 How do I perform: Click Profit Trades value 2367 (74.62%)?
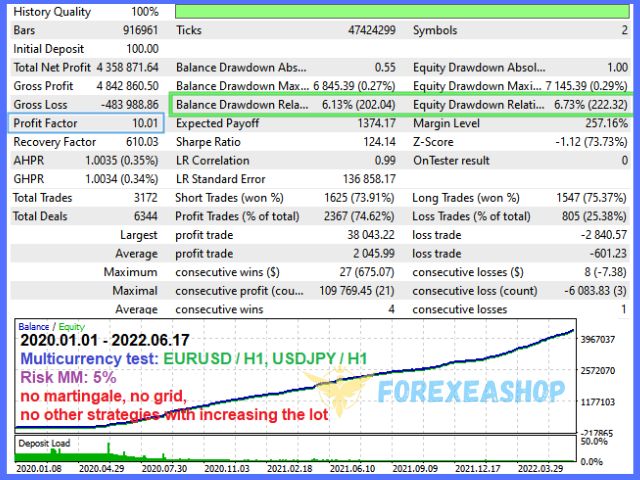coord(360,216)
